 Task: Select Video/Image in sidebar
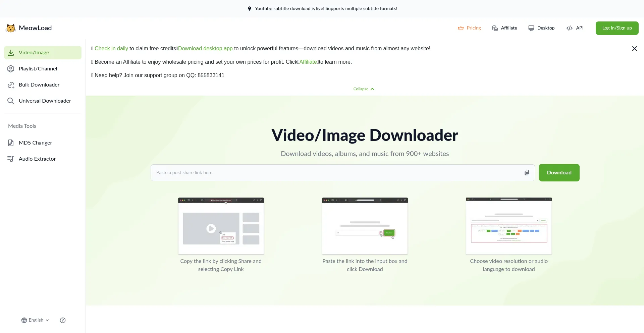(x=43, y=53)
